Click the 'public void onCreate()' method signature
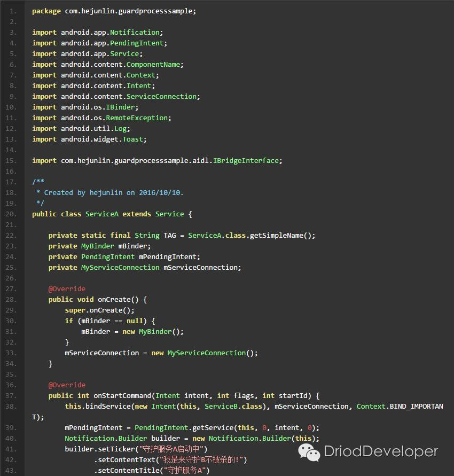 pyautogui.click(x=98, y=300)
